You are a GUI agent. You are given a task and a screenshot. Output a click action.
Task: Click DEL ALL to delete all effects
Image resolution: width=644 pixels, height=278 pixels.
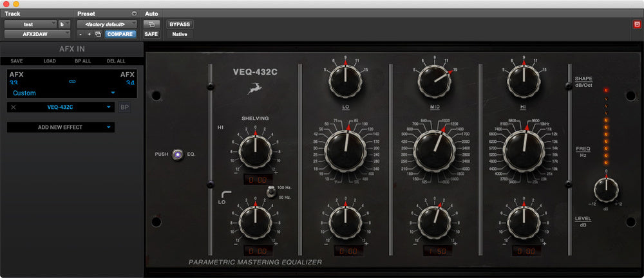tap(116, 60)
